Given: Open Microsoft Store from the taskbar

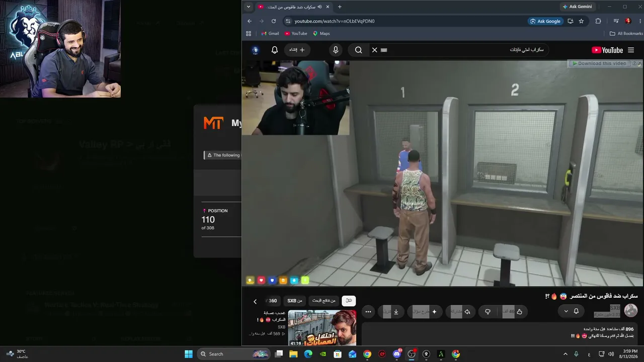Looking at the screenshot, I should coord(338,354).
